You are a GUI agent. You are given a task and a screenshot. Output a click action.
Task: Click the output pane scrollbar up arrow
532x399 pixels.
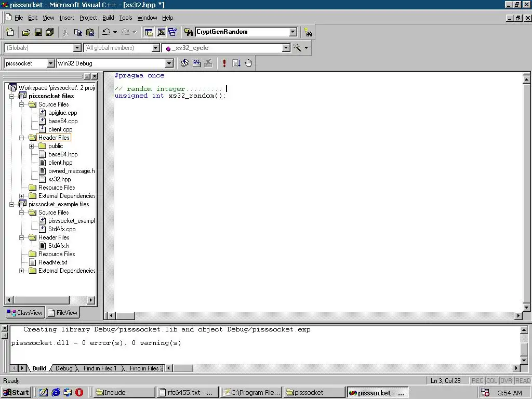click(x=524, y=330)
